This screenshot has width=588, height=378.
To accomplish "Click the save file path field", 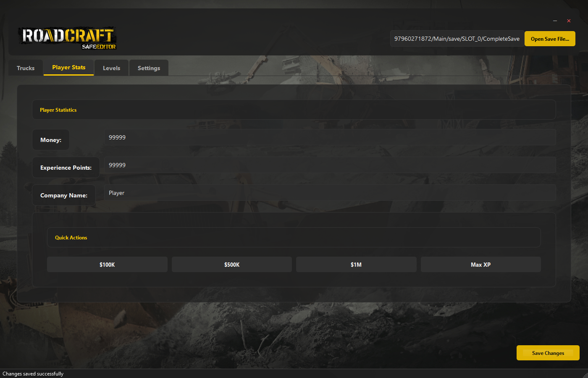I will (457, 39).
